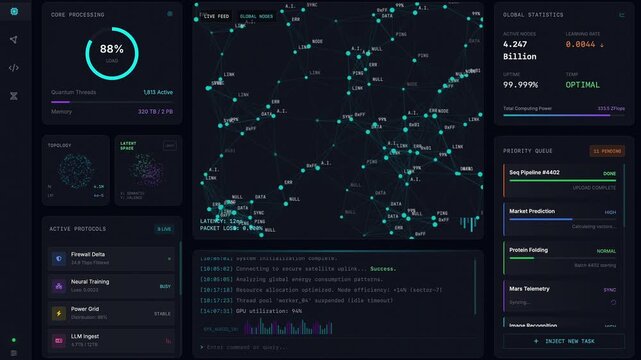Click the 11 Pending badge
Image resolution: width=641 pixels, height=360 pixels.
(x=607, y=151)
